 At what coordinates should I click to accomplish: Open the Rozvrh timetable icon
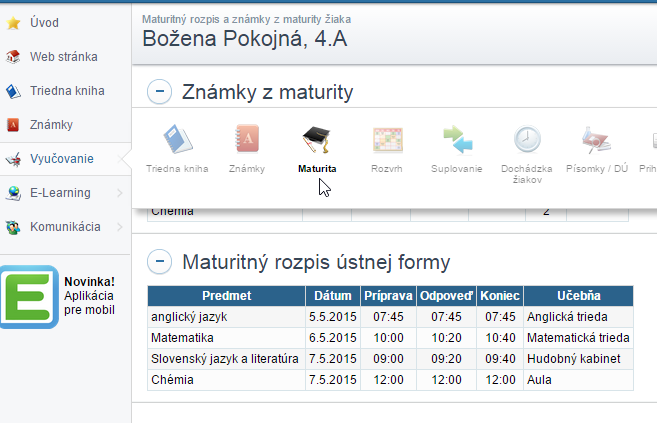[x=388, y=139]
